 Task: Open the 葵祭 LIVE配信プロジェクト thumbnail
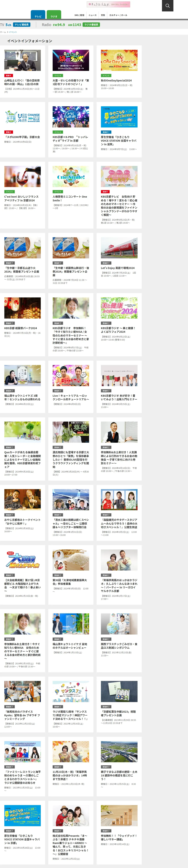(71, 432)
